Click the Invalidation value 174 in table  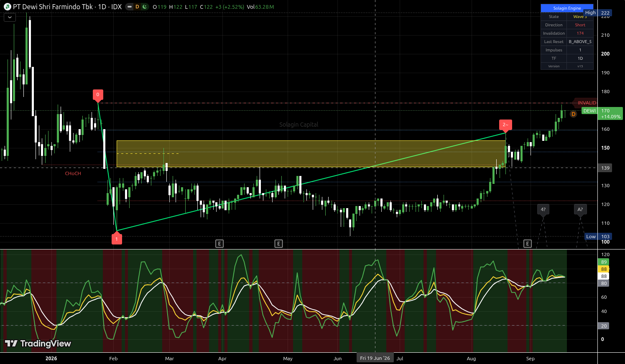[580, 33]
